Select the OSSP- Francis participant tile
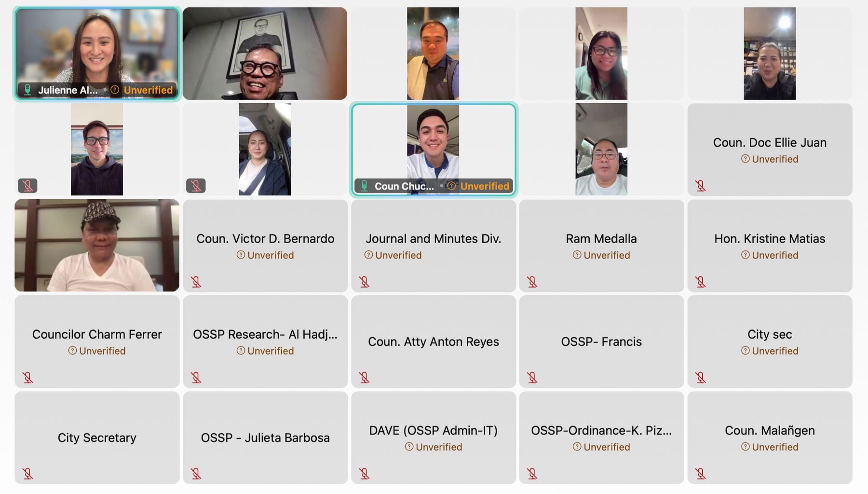This screenshot has height=494, width=868. [x=601, y=342]
